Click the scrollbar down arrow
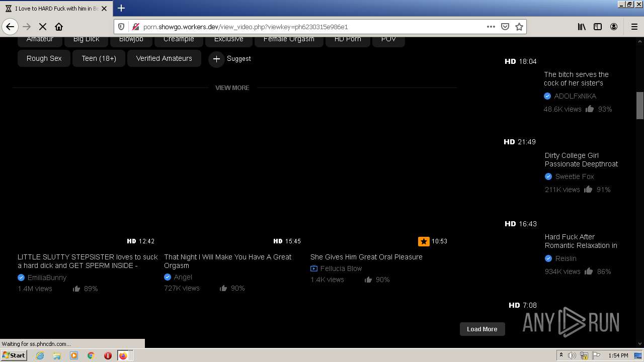644x362 pixels. pos(640,344)
